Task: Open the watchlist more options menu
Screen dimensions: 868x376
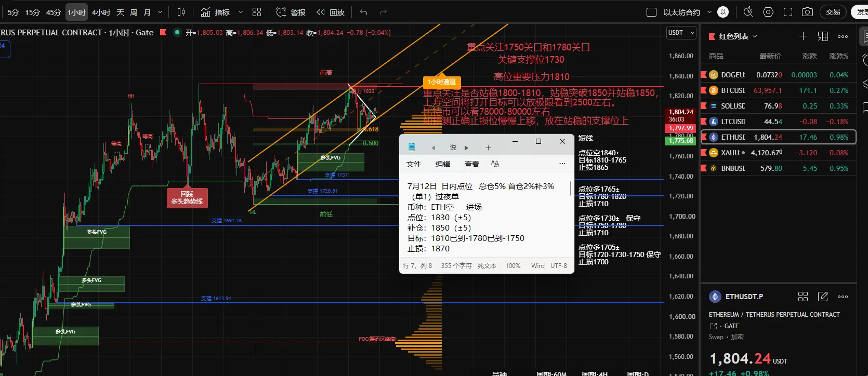Action: pos(843,36)
